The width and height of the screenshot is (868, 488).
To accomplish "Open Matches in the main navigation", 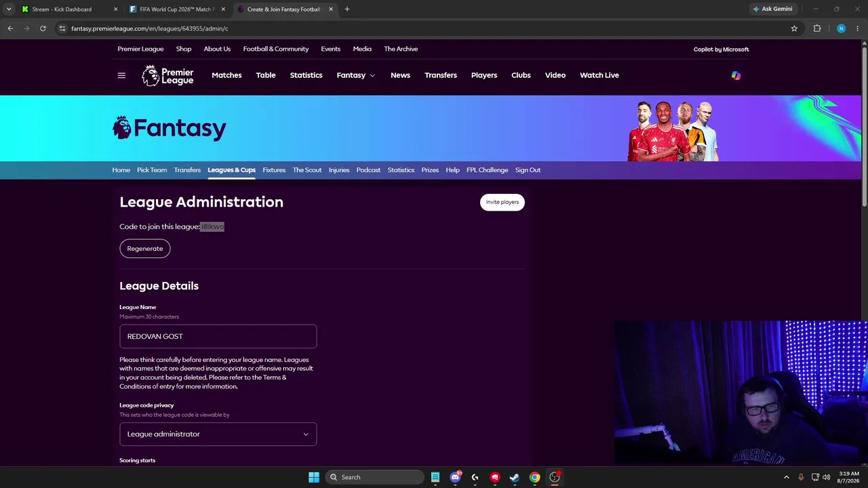I will point(226,75).
